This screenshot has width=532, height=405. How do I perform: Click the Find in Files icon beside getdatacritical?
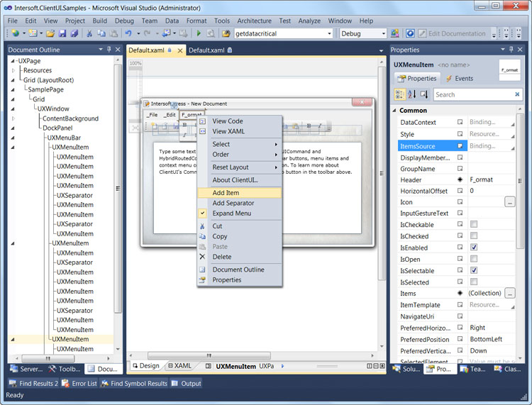click(x=226, y=33)
